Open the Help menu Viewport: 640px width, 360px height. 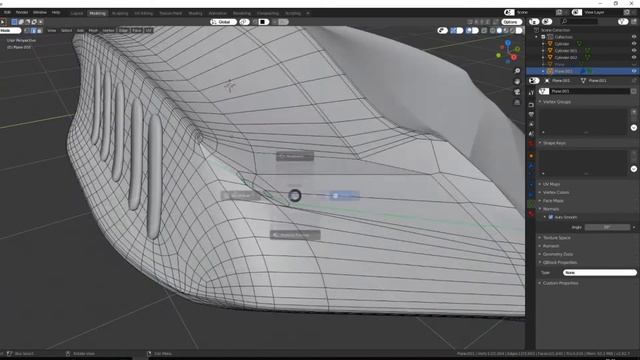(56, 13)
